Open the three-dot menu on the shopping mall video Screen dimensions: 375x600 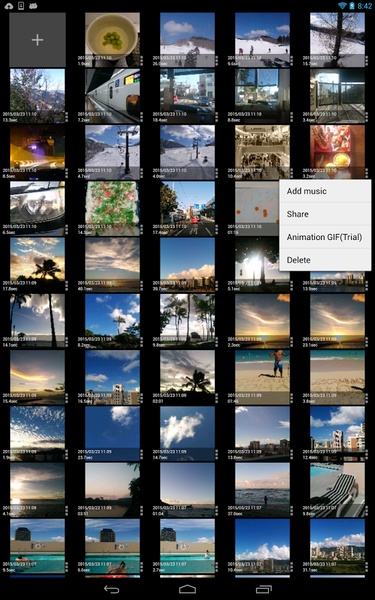coord(291,173)
